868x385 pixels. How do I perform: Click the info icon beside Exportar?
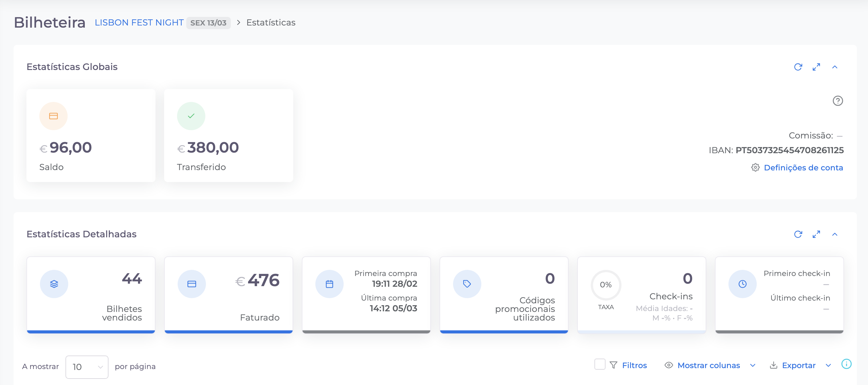point(846,364)
